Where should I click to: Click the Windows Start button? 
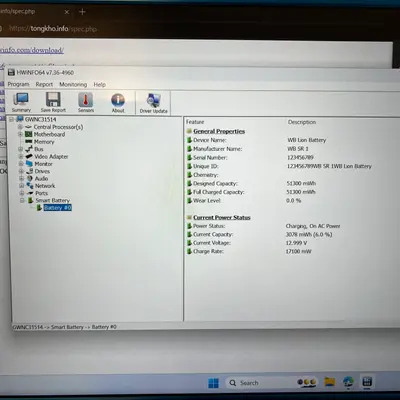click(213, 383)
